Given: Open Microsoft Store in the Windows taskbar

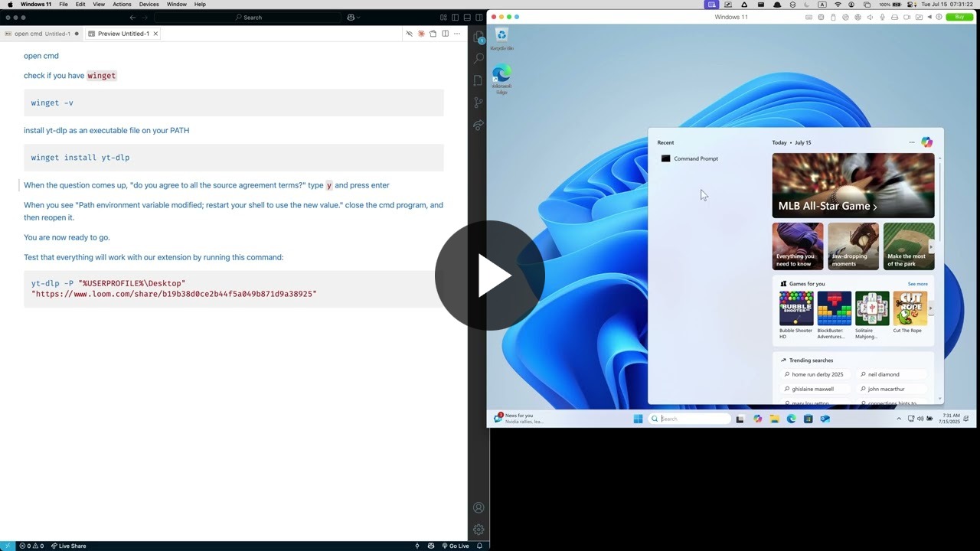Looking at the screenshot, I should tap(808, 419).
